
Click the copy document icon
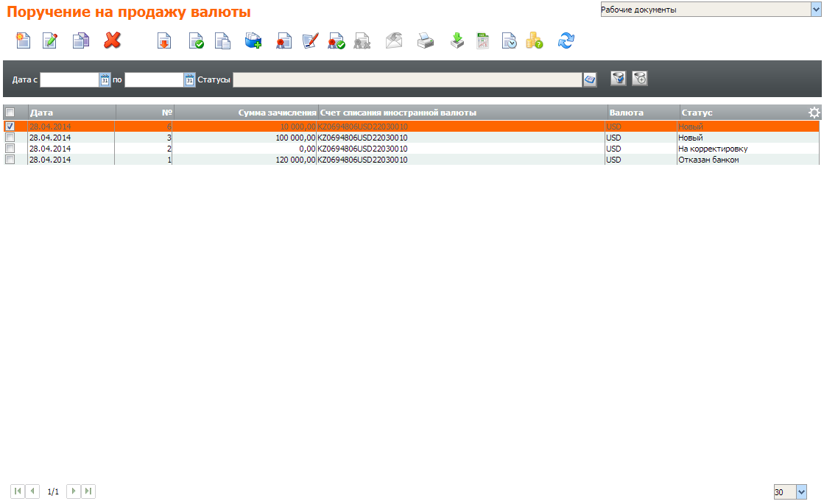click(80, 40)
